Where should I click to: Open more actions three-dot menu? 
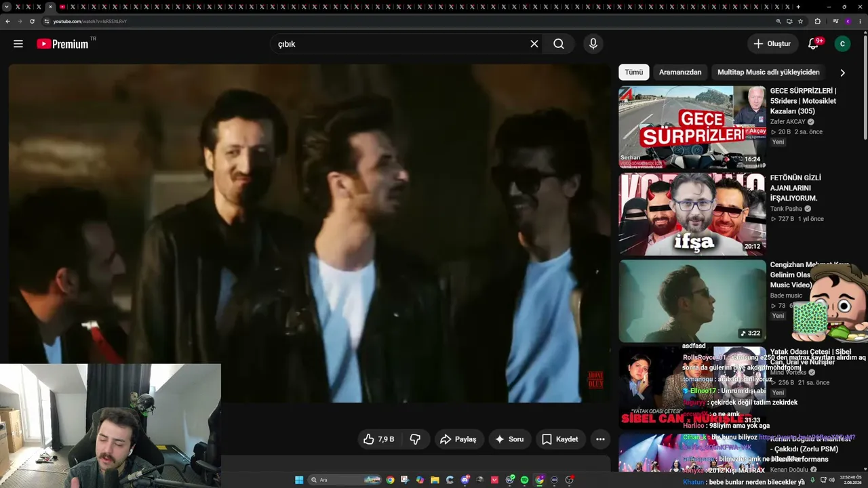click(600, 439)
